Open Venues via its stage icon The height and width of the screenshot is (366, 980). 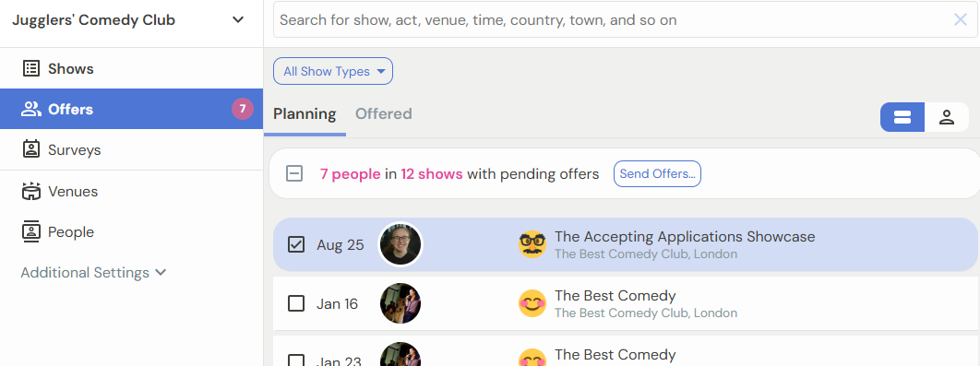(x=30, y=191)
